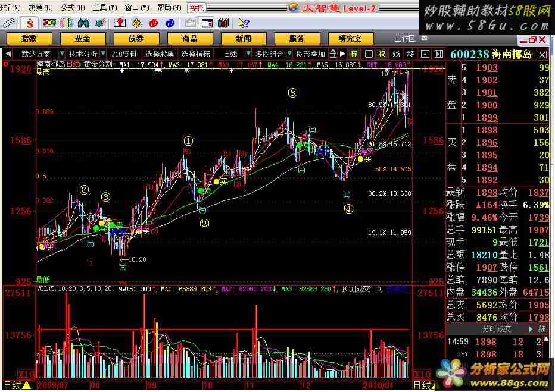
Task: Expand the 技术分析 dropdown arrow
Action: coord(103,54)
